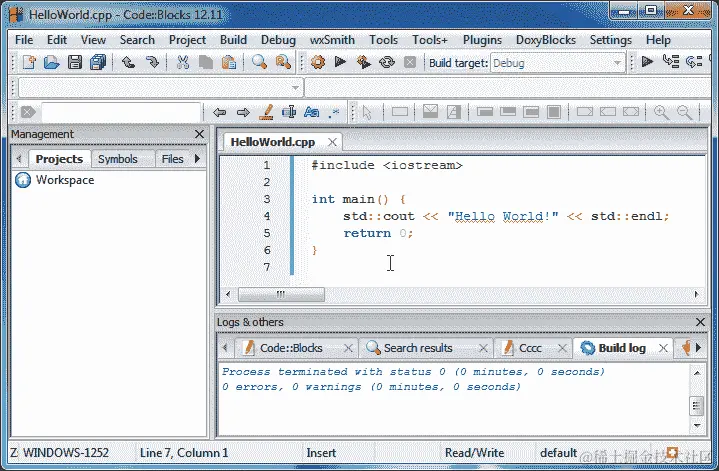Build project with gear icon
This screenshot has width=719, height=471.
tap(318, 62)
